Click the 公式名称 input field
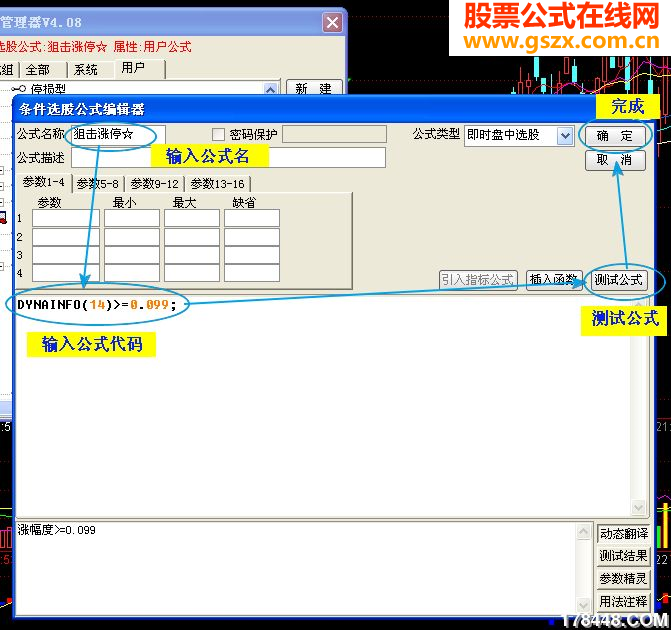 coord(118,134)
